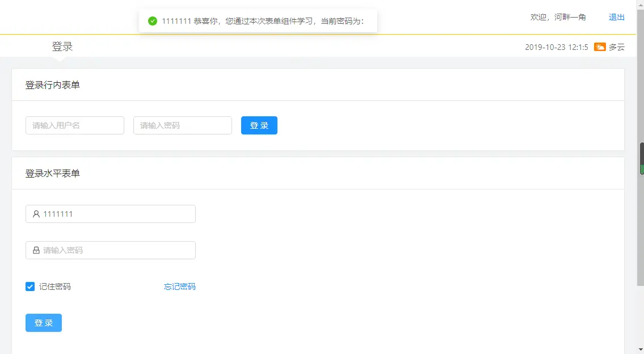Click the 欢迎，河畔一角 greeting text
Viewport: 644px width, 354px height.
coord(558,17)
